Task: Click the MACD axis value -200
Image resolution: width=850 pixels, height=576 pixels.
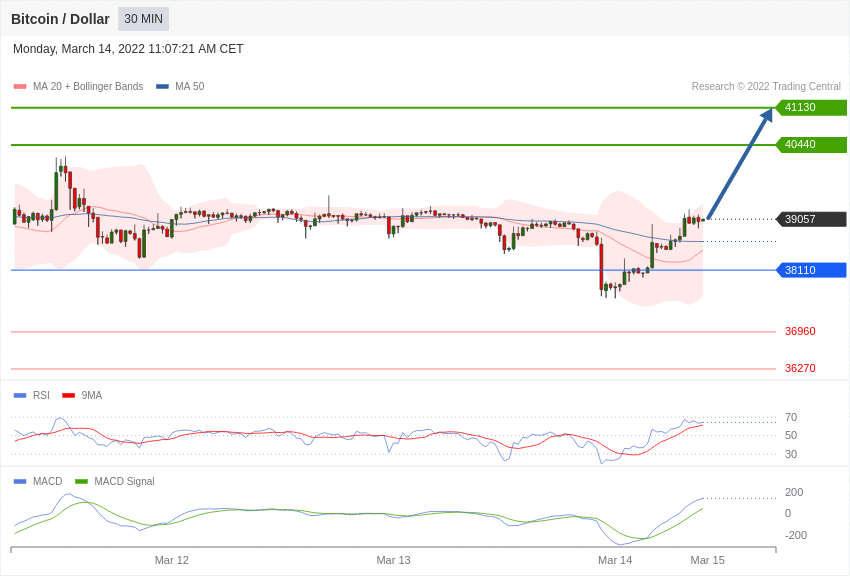Action: [796, 535]
